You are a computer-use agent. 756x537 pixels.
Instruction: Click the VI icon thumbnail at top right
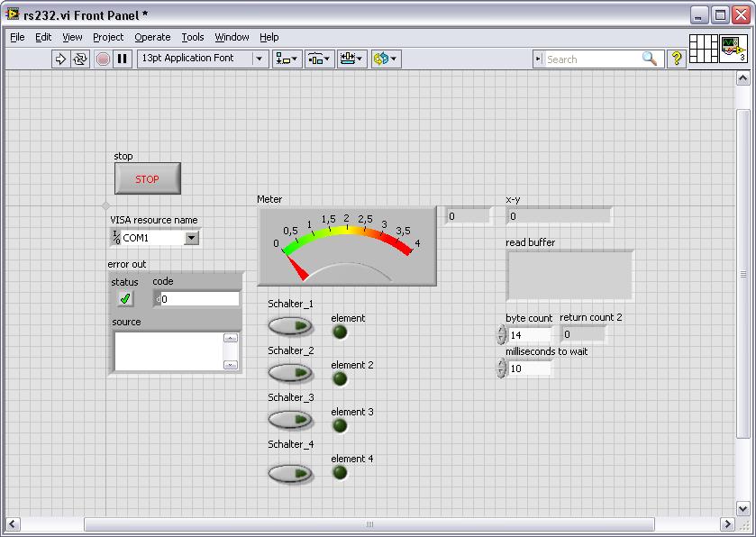pyautogui.click(x=732, y=48)
